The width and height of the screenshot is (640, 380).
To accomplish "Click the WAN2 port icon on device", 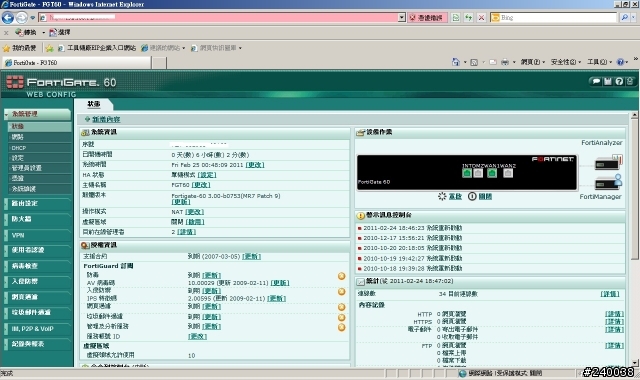I will 508,173.
